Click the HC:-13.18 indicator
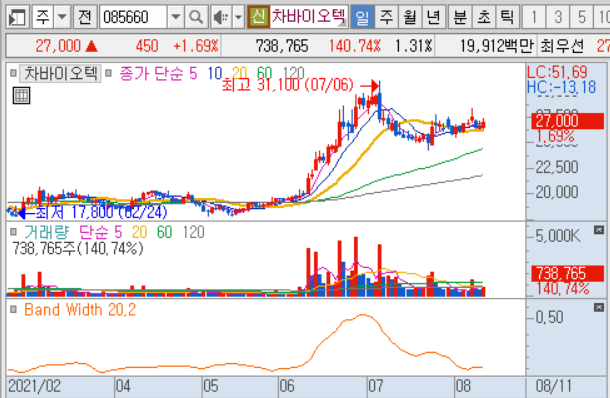Image resolution: width=610 pixels, height=398 pixels. click(561, 87)
